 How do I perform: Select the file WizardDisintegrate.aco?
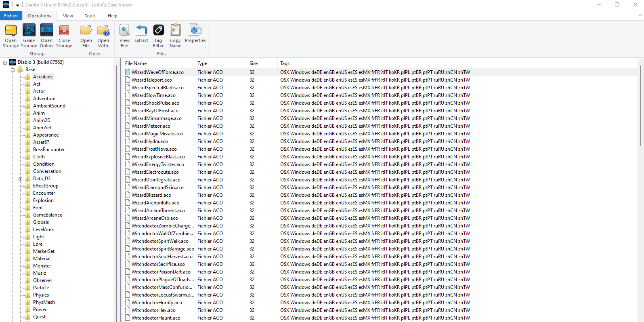point(156,180)
